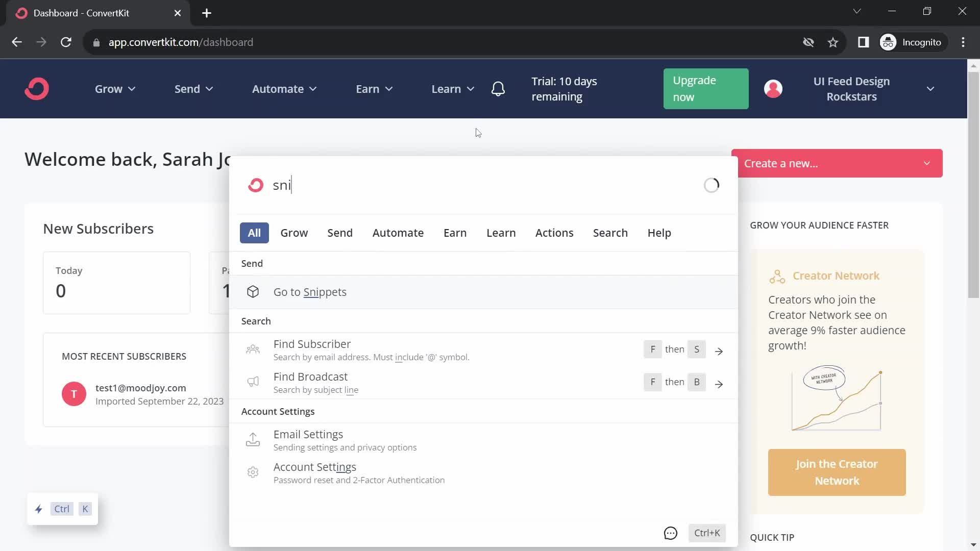
Task: Click the T subscriber avatar
Action: [74, 394]
